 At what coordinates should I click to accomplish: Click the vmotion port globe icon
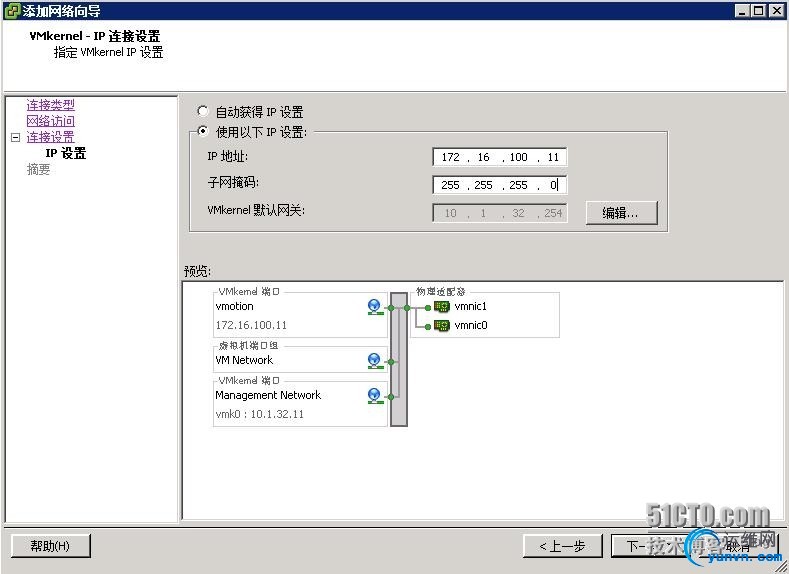(374, 307)
